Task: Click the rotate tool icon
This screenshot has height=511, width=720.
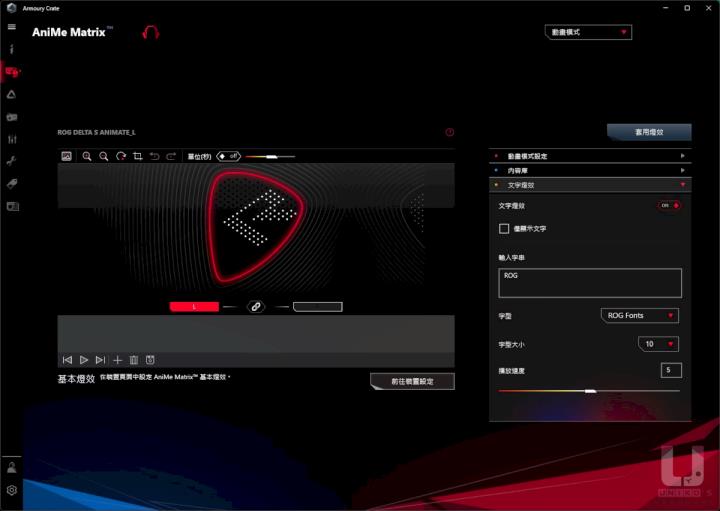Action: (121, 156)
